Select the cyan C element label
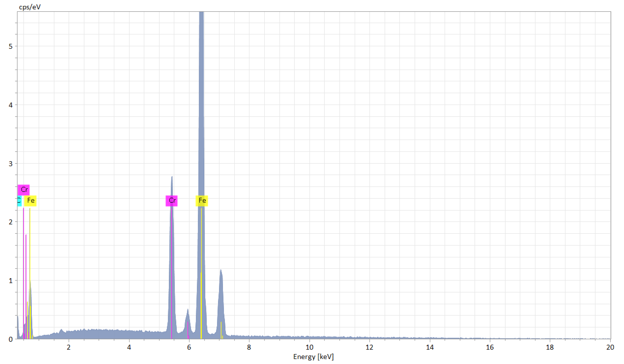 pyautogui.click(x=19, y=201)
